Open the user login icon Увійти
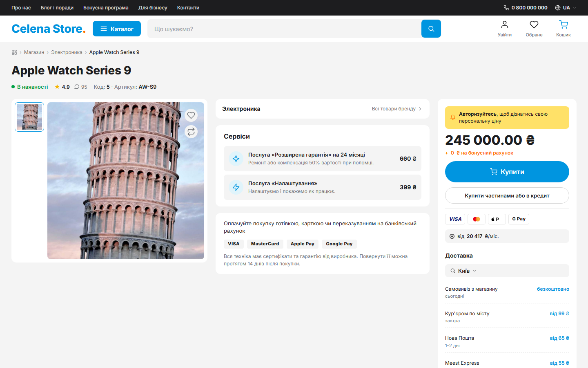Image resolution: width=588 pixels, height=368 pixels. pyautogui.click(x=505, y=29)
